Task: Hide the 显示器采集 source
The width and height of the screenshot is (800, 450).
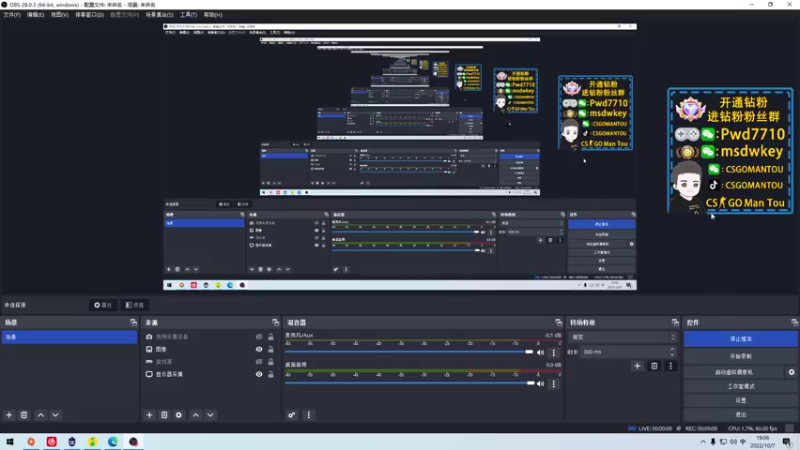Action: point(259,374)
